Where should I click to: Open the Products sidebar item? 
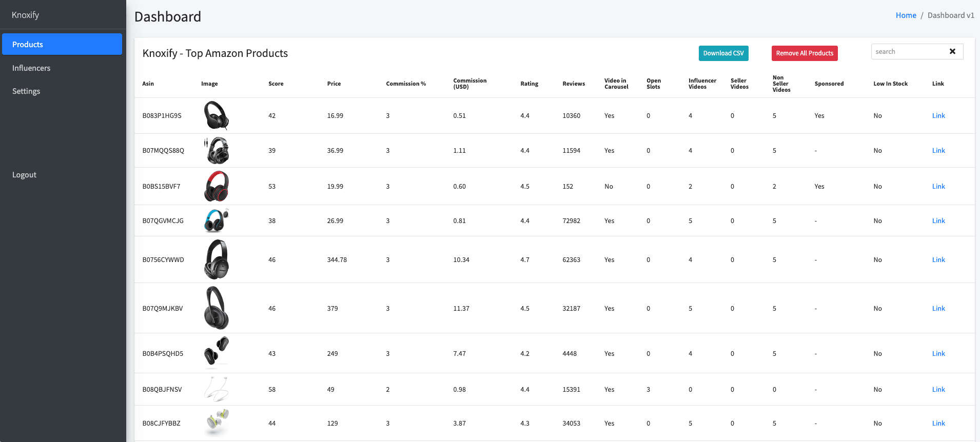(x=62, y=44)
